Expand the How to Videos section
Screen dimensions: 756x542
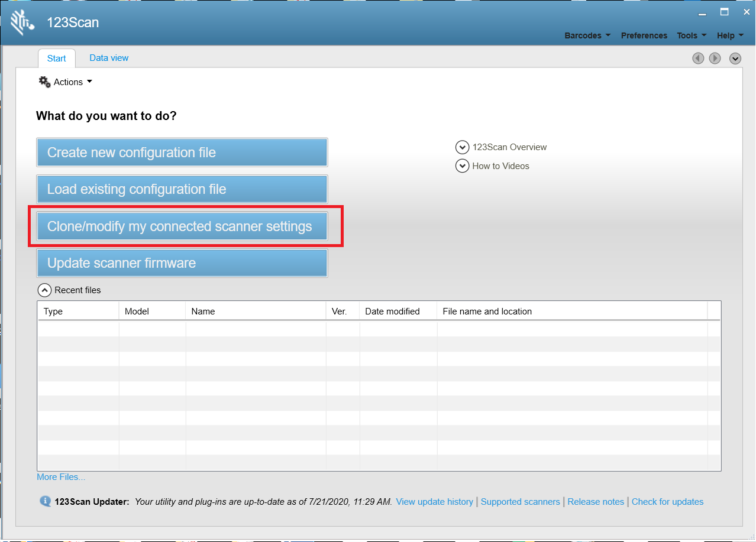462,166
